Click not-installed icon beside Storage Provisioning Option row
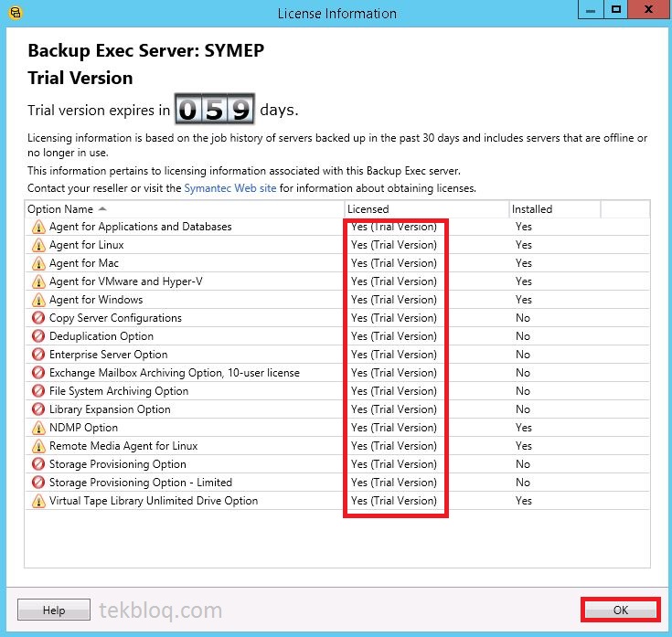The width and height of the screenshot is (672, 637). pyautogui.click(x=38, y=464)
